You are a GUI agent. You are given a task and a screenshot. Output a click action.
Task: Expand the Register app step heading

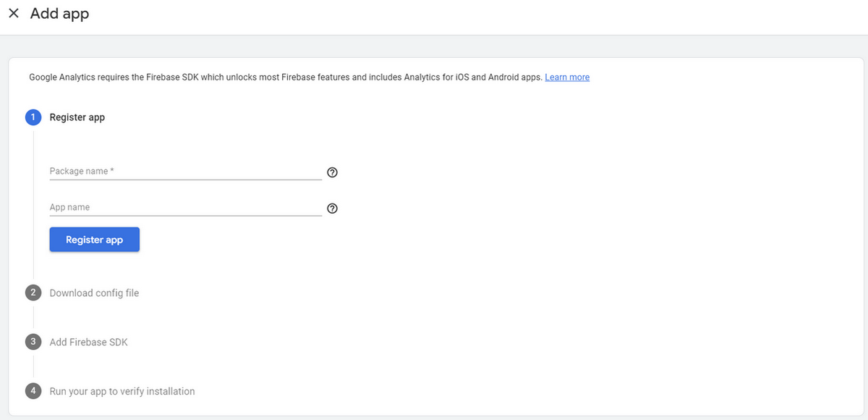click(77, 117)
